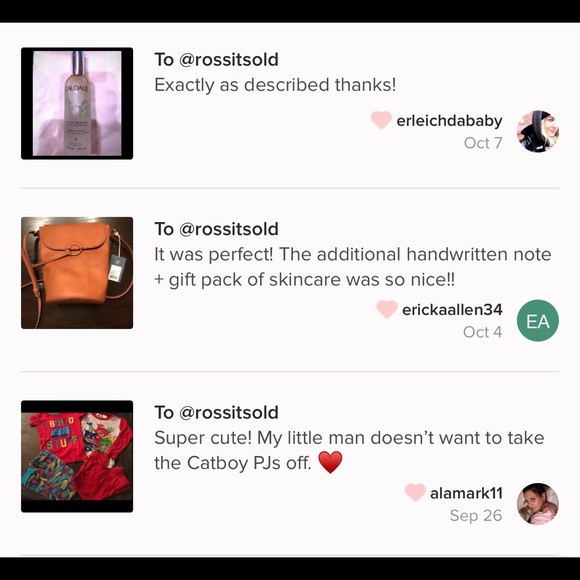Screen dimensions: 580x580
Task: Open the Caudalie bottle listing thumbnail
Action: tap(77, 104)
